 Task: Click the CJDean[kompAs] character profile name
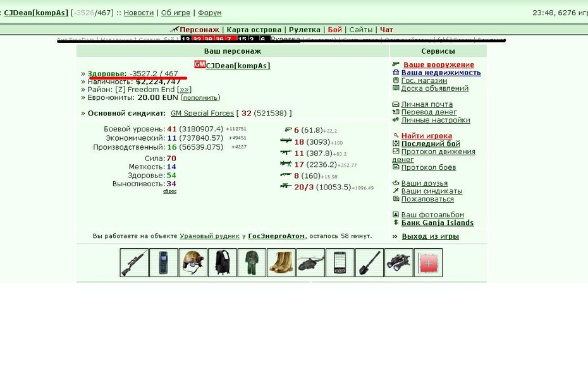(x=238, y=66)
